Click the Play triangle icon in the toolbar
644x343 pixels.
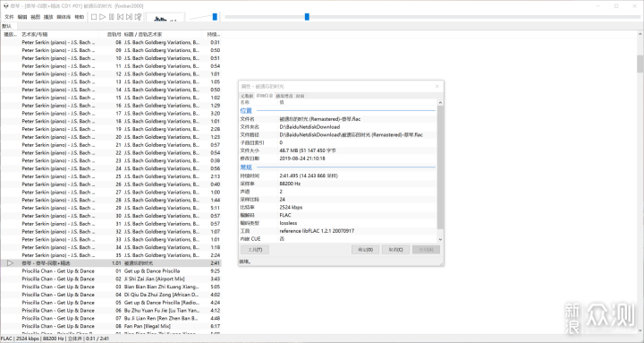(103, 17)
